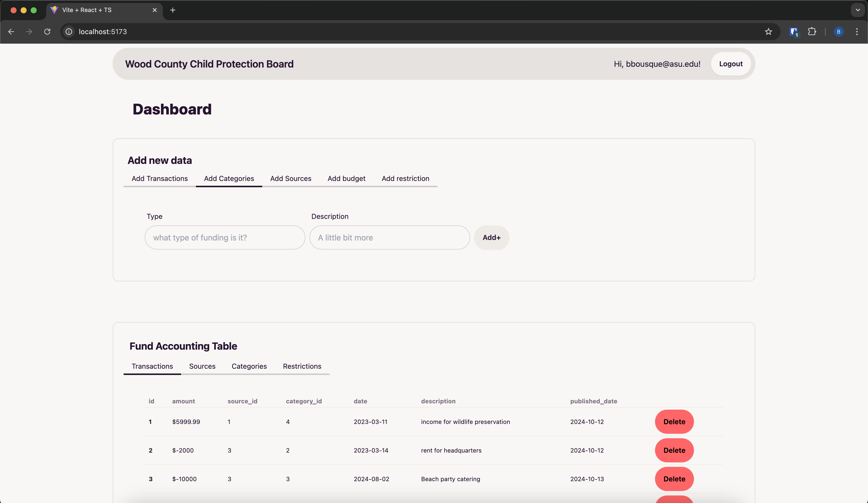Open the Chrome profile avatar
Screen dimensions: 868x503
tap(838, 32)
